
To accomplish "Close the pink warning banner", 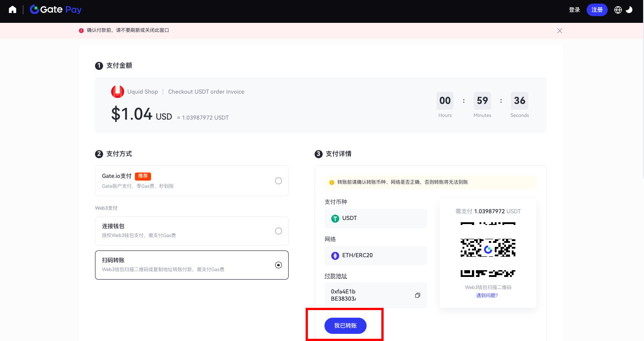I will click(x=559, y=30).
